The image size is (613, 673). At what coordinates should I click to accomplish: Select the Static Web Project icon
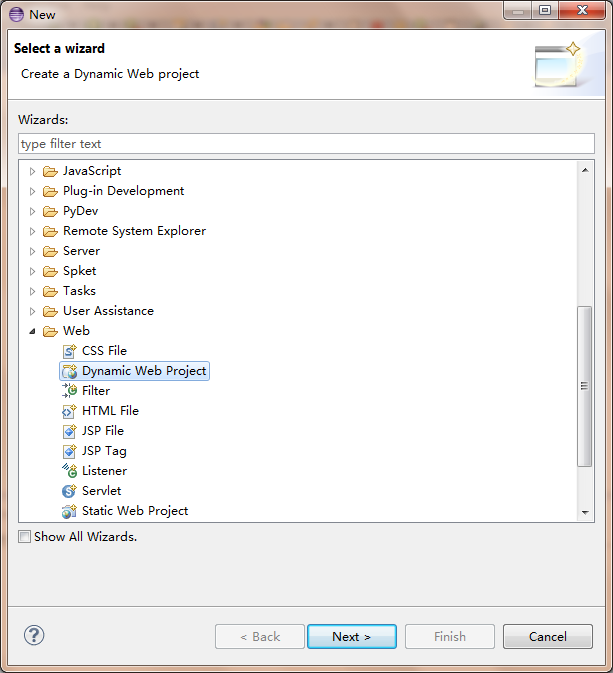[69, 511]
